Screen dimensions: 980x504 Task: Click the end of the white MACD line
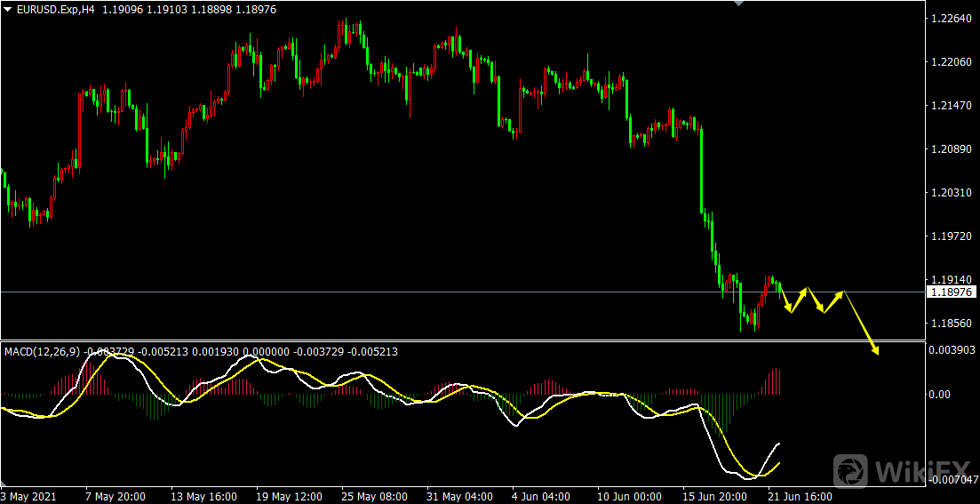(779, 443)
